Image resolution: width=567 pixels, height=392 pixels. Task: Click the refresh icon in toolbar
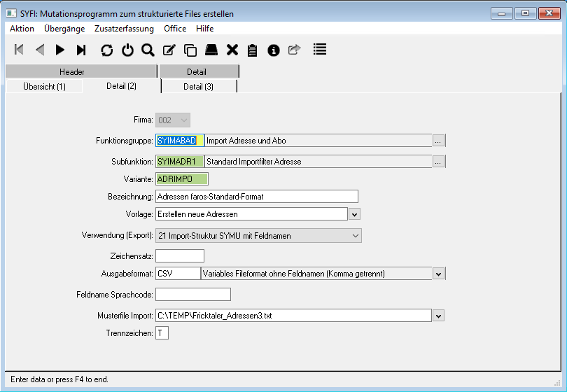point(106,50)
